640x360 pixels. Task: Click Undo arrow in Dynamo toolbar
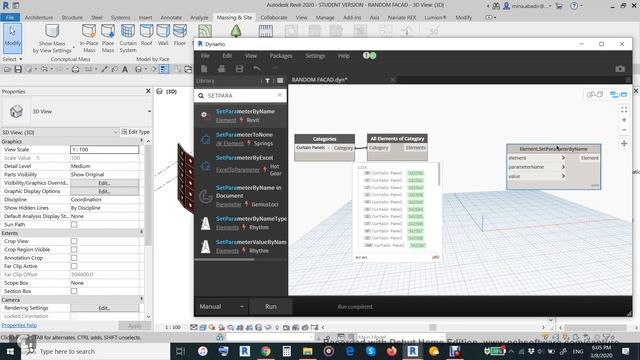click(257, 69)
